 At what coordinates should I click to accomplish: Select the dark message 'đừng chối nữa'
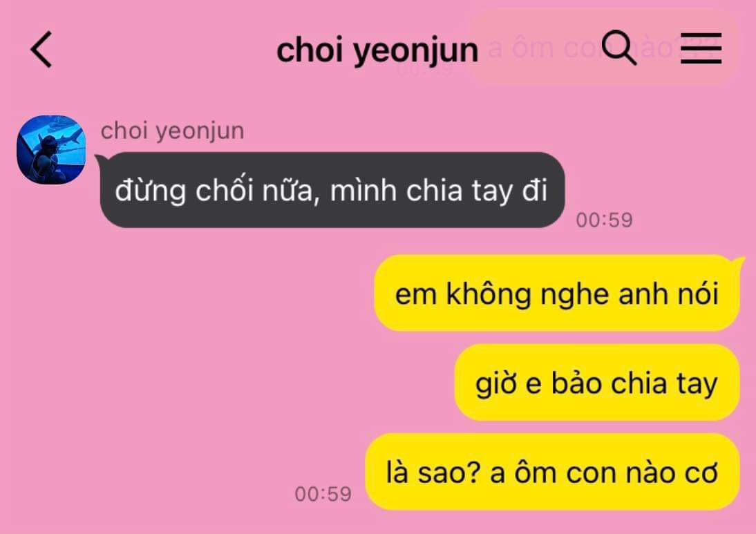click(x=332, y=190)
